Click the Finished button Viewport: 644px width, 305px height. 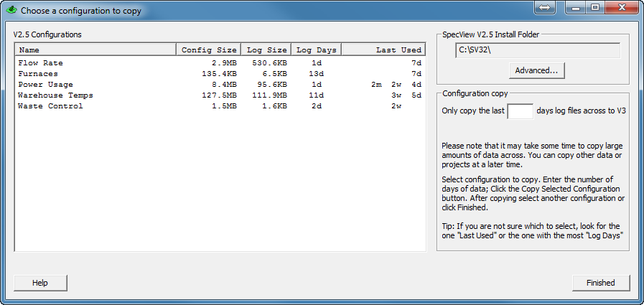[x=600, y=283]
